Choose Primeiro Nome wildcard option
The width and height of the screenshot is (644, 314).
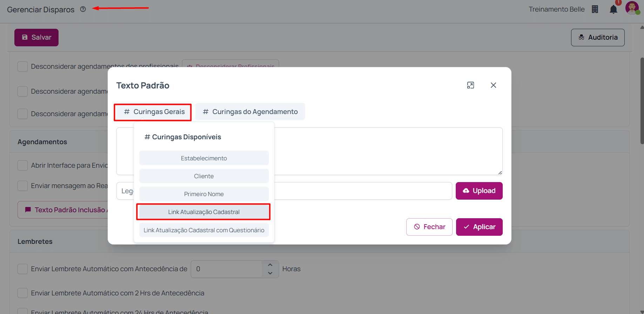204,194
